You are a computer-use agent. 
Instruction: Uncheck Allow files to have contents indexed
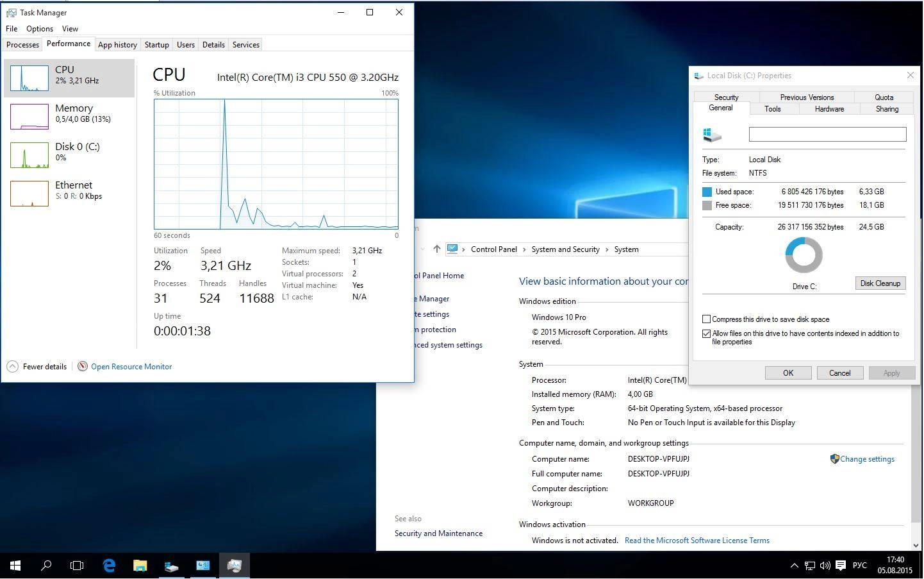(x=706, y=333)
